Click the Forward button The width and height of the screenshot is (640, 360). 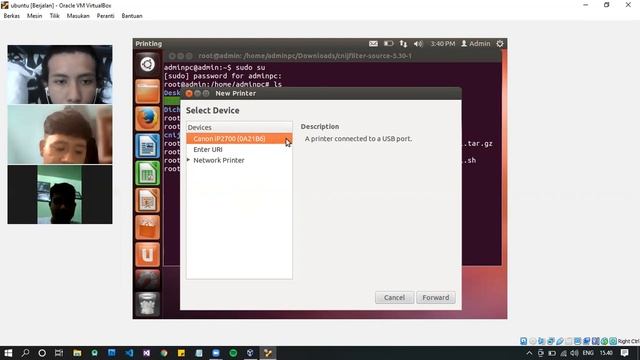436,298
